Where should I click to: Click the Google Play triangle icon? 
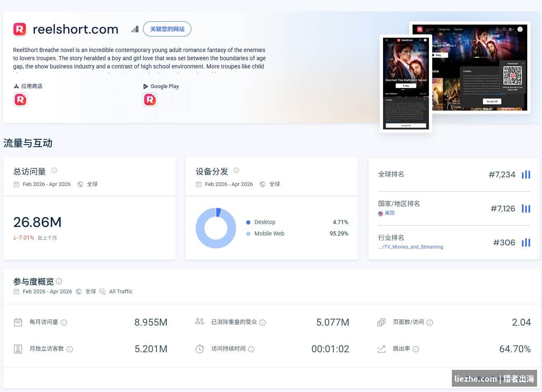[146, 86]
